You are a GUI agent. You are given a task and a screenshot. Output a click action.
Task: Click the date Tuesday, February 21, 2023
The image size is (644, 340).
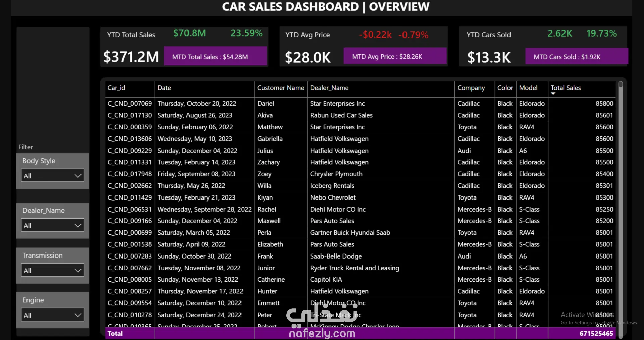pos(196,197)
